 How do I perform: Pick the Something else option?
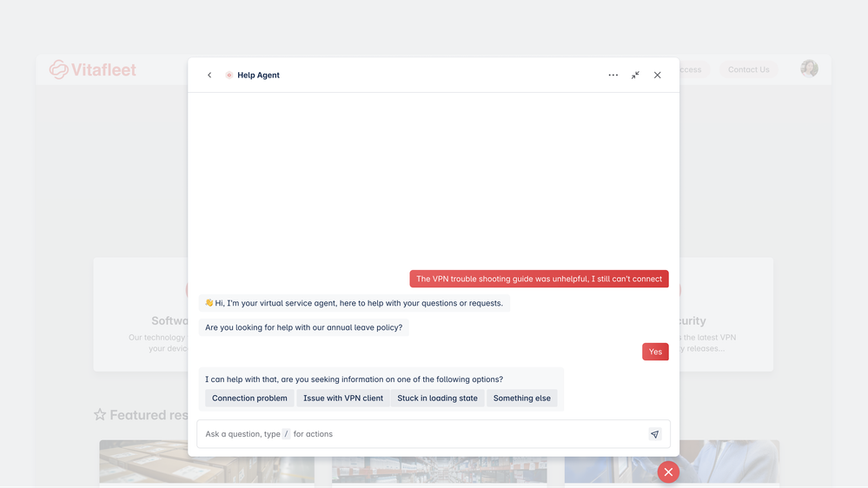tap(522, 399)
